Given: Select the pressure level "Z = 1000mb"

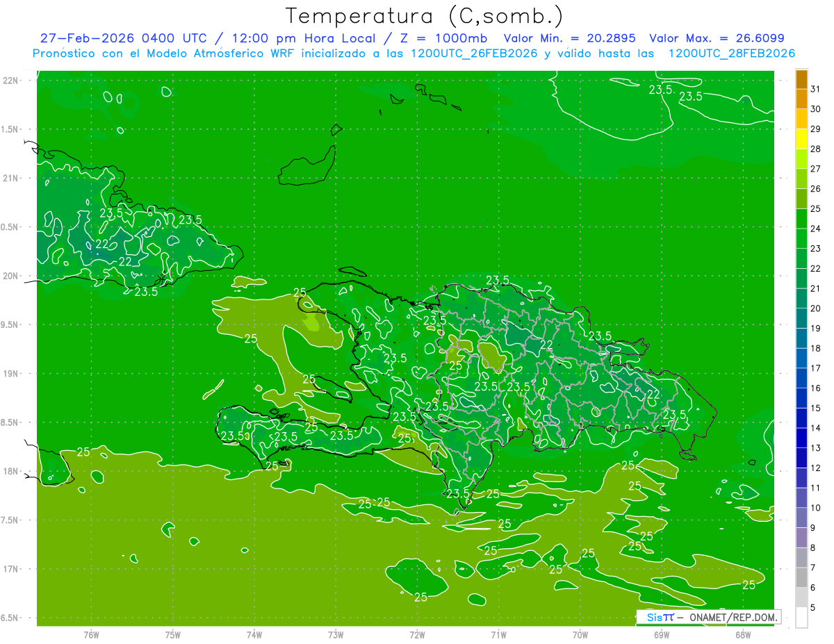Looking at the screenshot, I should point(441,38).
